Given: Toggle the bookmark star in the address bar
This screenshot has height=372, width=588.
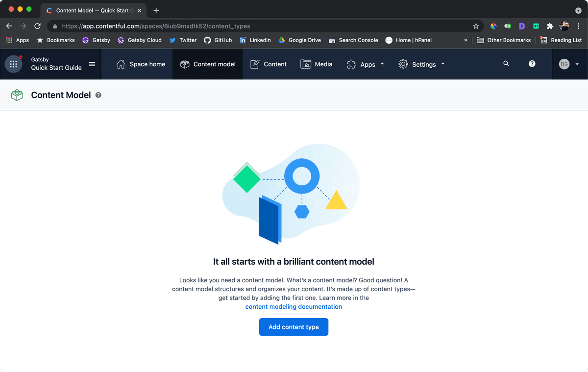Looking at the screenshot, I should (x=476, y=26).
